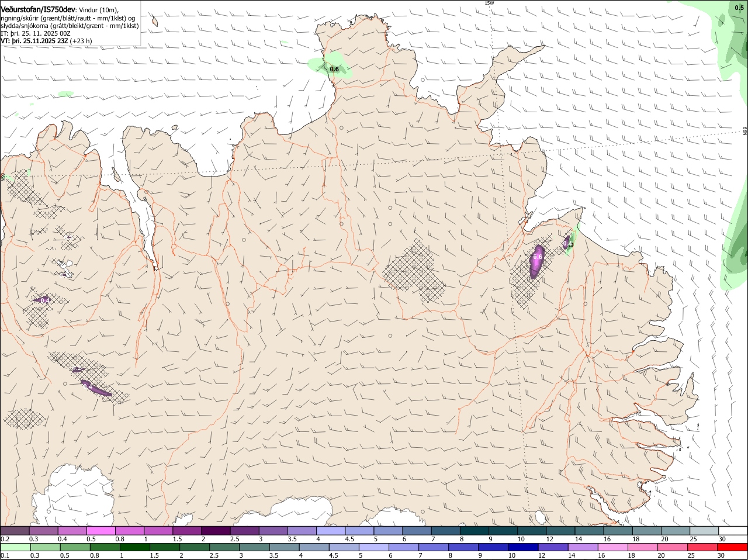Click the 0.6 precipitation value on the north coast
Image resolution: width=748 pixels, height=560 pixels.
click(334, 69)
